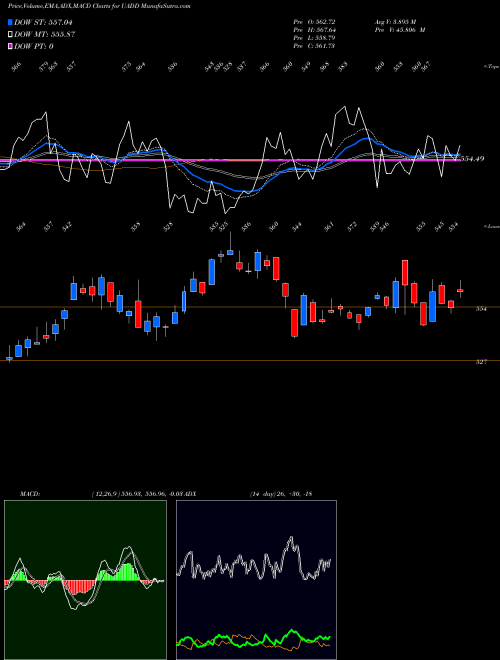Click the white DOW MT legend swatch
Screen dimensions: 500x660
(x=11, y=35)
